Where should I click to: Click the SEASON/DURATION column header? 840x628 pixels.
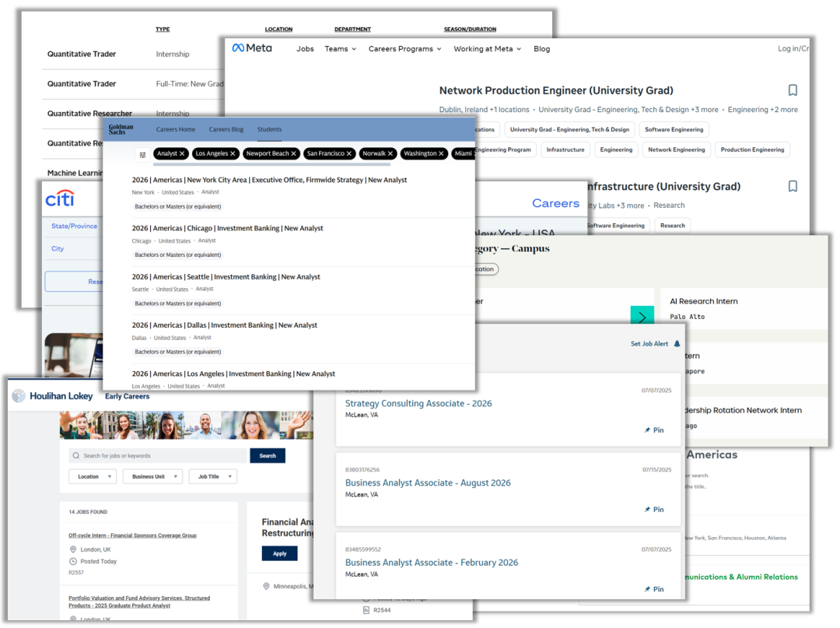point(470,29)
